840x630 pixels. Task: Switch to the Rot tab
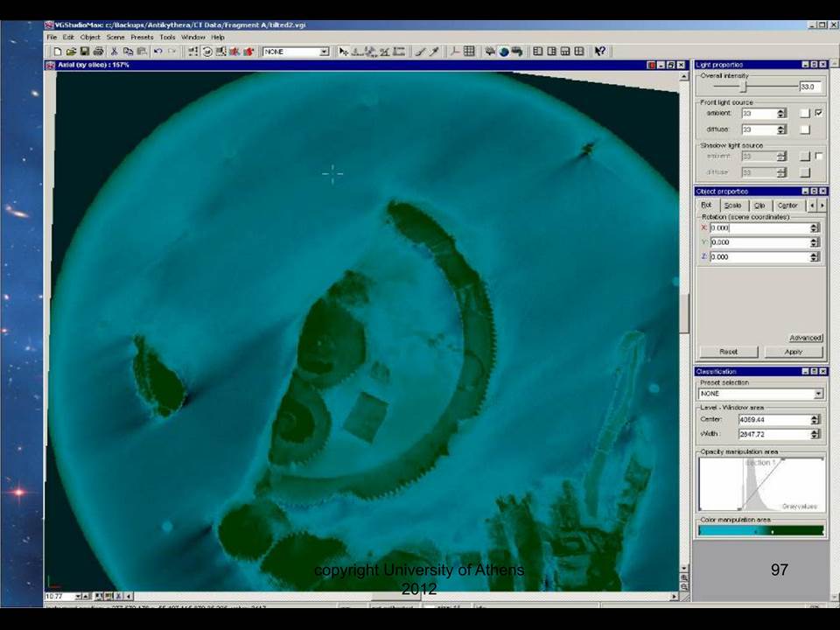coord(707,205)
